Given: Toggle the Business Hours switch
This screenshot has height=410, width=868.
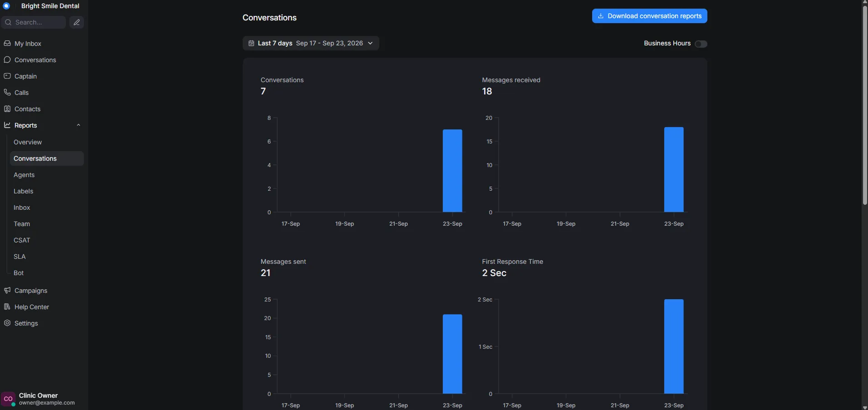Looking at the screenshot, I should pos(701,44).
